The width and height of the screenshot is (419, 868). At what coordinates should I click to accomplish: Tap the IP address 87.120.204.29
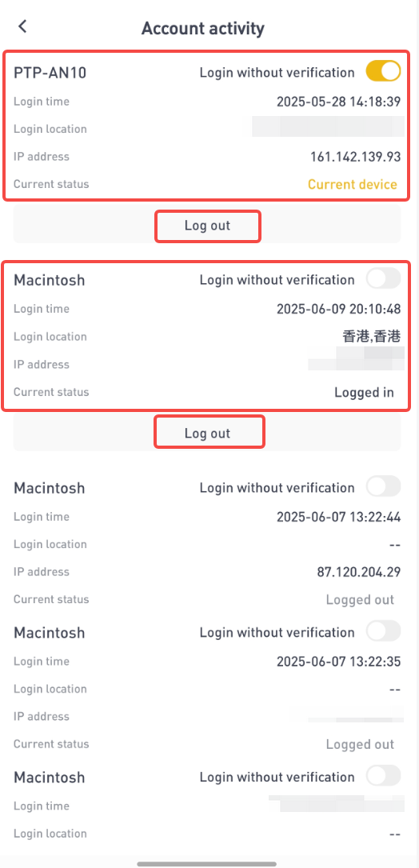(x=359, y=572)
